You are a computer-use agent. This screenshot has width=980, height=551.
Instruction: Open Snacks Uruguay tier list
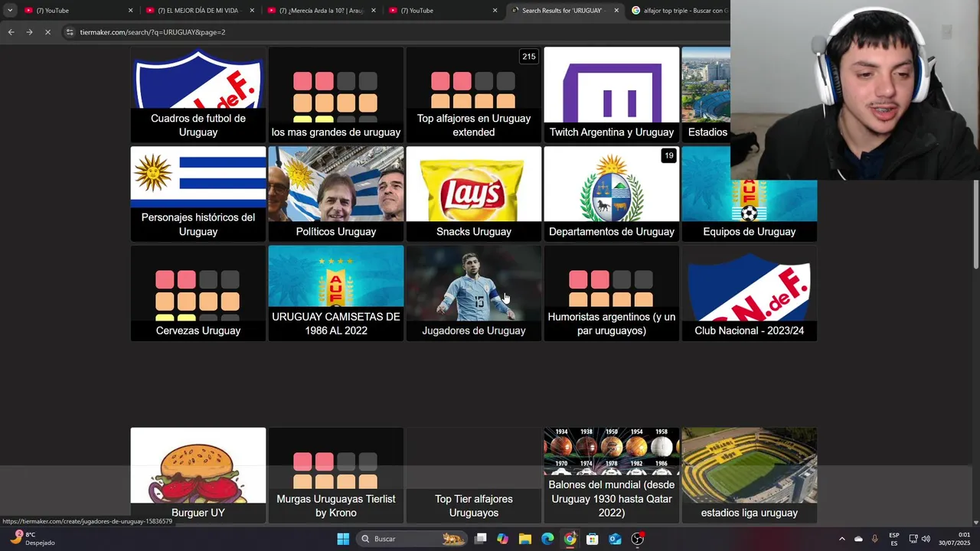(x=474, y=194)
